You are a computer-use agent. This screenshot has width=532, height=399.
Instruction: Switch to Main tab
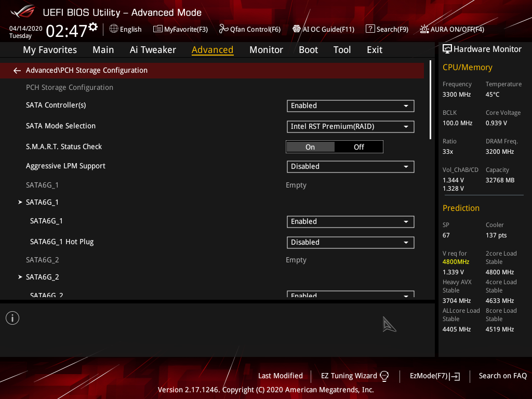tap(103, 50)
